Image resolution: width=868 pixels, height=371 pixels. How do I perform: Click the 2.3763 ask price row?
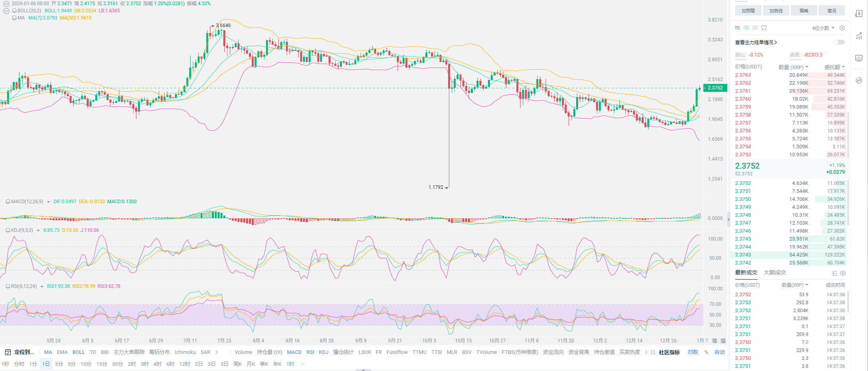click(x=743, y=75)
